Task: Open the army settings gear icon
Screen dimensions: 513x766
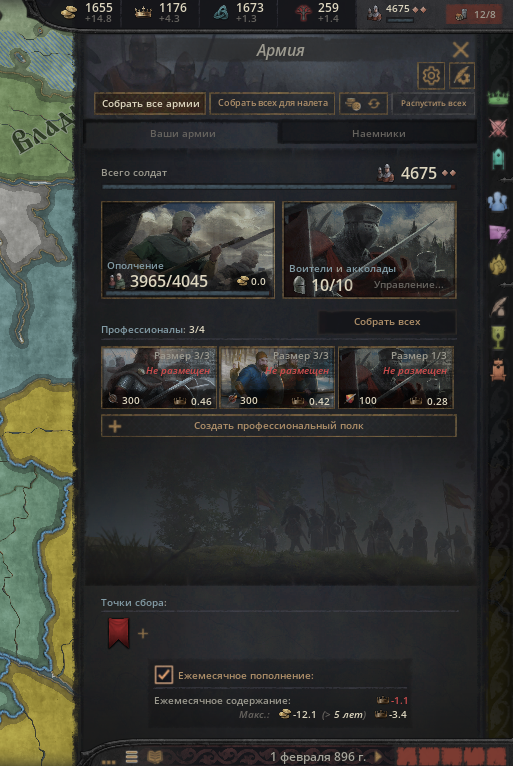Action: pyautogui.click(x=431, y=76)
